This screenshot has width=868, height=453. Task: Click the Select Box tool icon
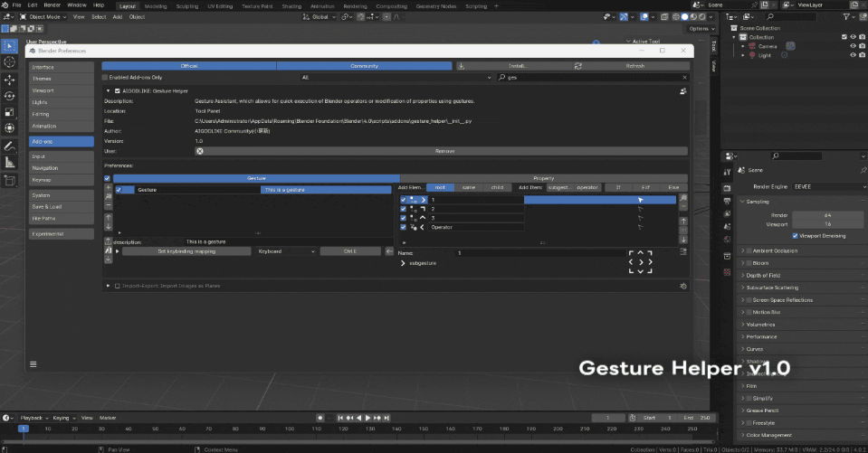pyautogui.click(x=9, y=46)
